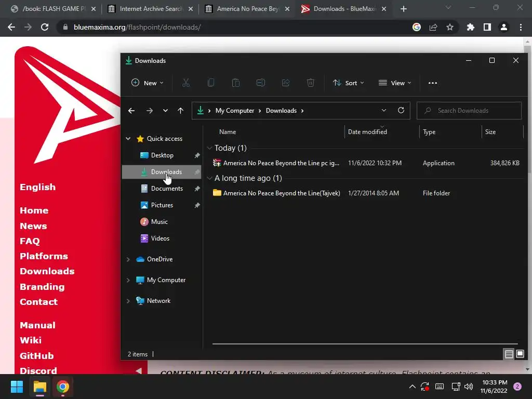Expand the OneDrive tree node
This screenshot has height=399, width=532.
click(128, 259)
